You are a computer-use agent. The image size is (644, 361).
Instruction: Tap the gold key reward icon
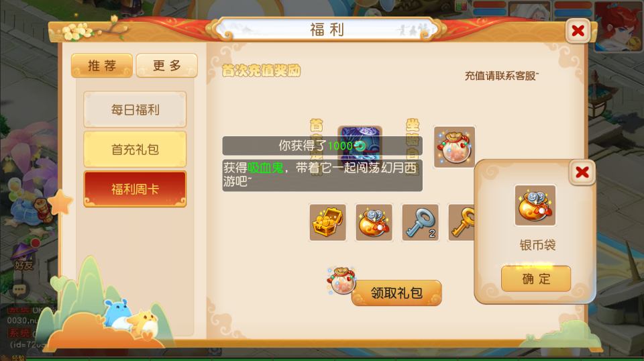click(x=462, y=222)
